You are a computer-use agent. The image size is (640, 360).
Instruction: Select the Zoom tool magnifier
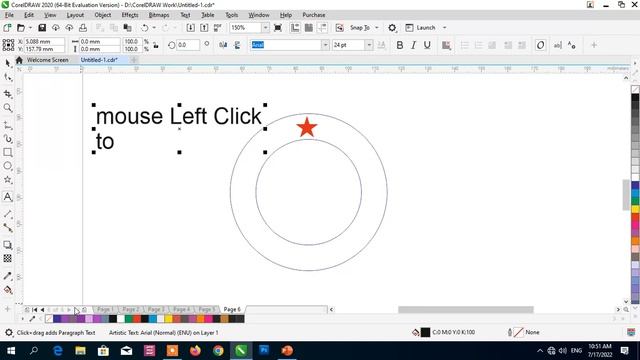8,108
